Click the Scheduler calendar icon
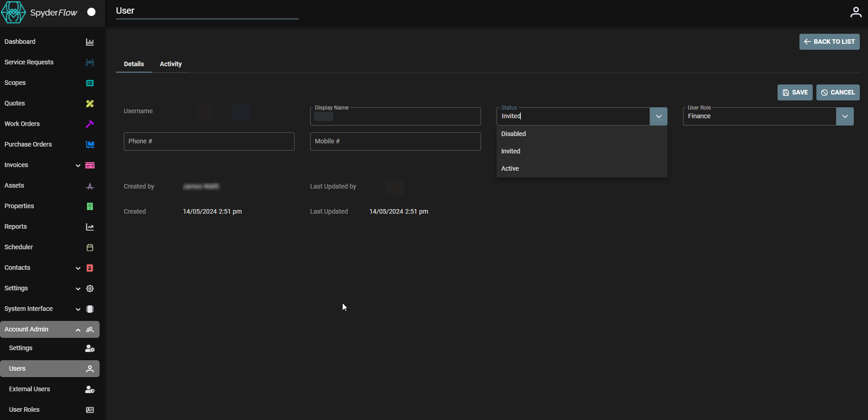The height and width of the screenshot is (420, 868). coord(90,247)
